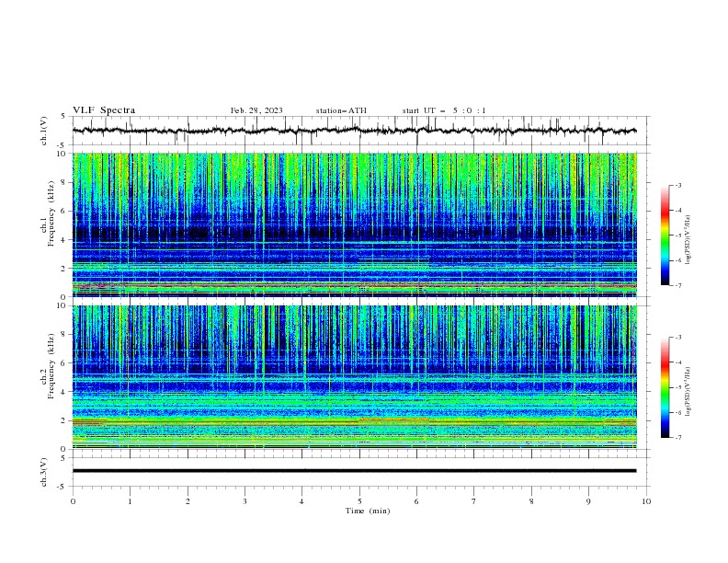Screen dimensions: 728x563
Task: Click time axis tick label '0'
Action: (x=73, y=501)
